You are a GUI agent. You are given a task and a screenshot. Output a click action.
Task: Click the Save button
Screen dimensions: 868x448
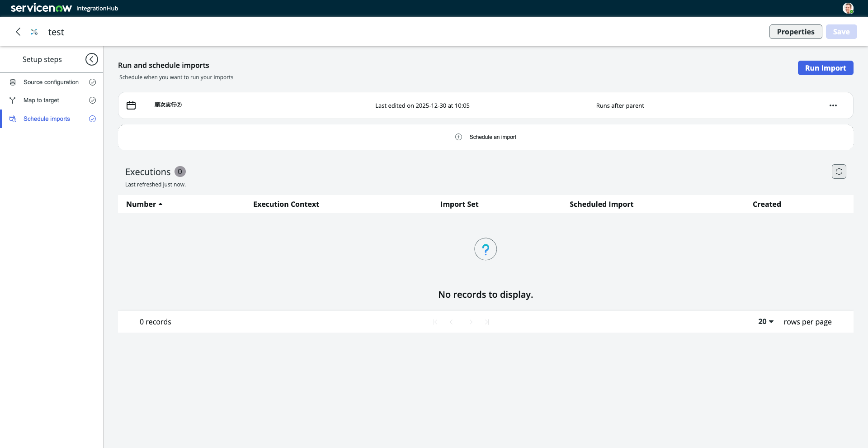pos(841,32)
